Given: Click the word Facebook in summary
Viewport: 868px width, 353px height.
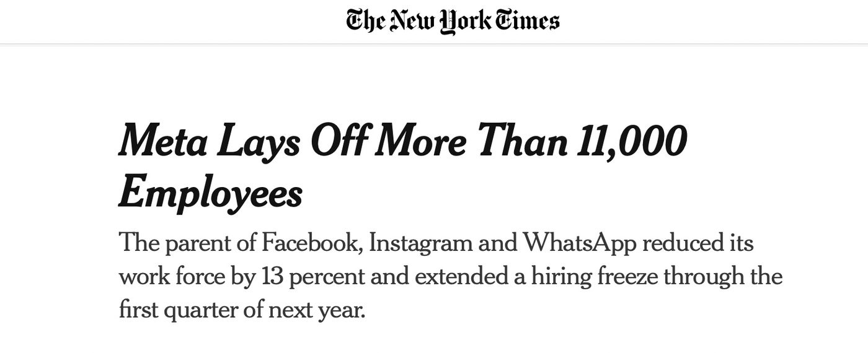Looking at the screenshot, I should pos(311,242).
